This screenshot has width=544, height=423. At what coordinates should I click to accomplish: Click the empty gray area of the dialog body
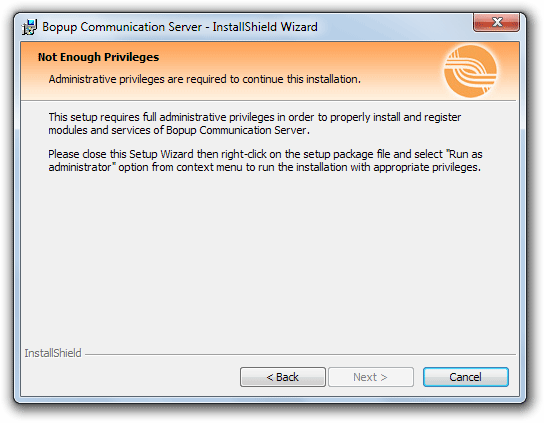point(270,260)
